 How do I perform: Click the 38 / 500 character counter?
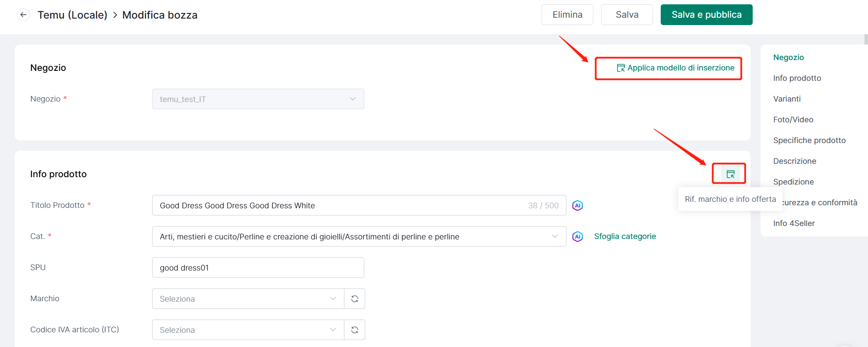tap(543, 206)
